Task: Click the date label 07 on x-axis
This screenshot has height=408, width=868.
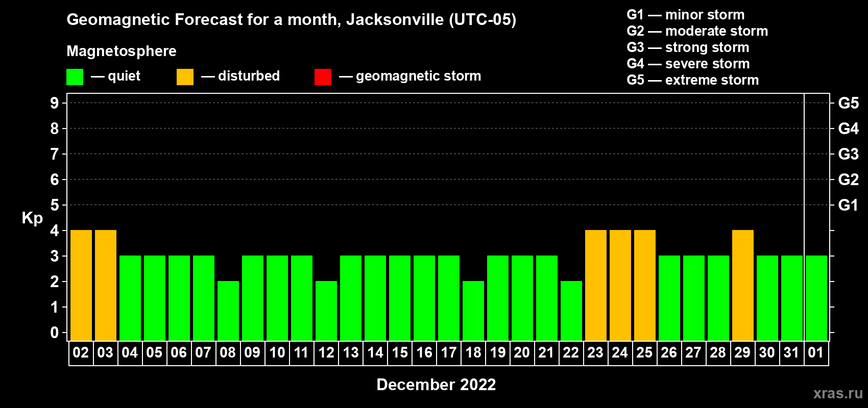Action: click(203, 352)
